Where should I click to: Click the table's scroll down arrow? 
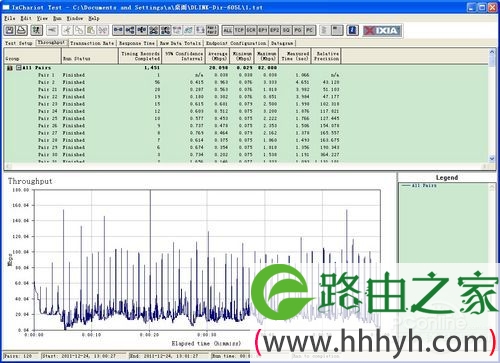pyautogui.click(x=492, y=159)
